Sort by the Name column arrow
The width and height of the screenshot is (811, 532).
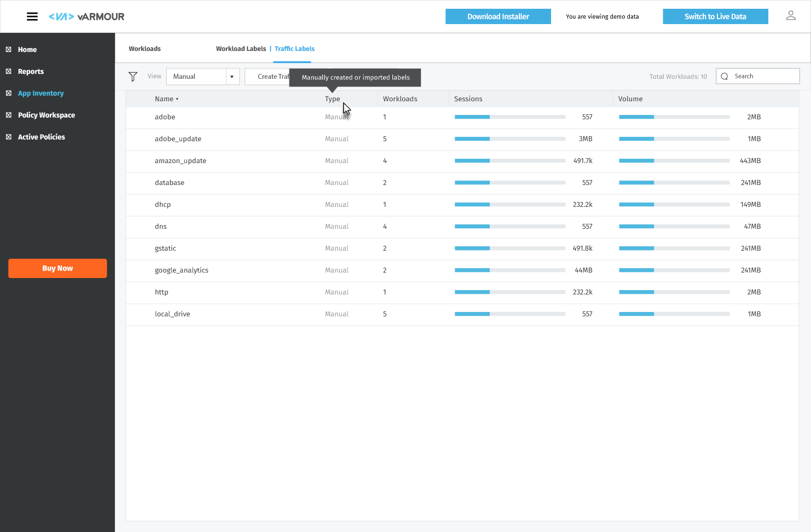[x=177, y=99]
